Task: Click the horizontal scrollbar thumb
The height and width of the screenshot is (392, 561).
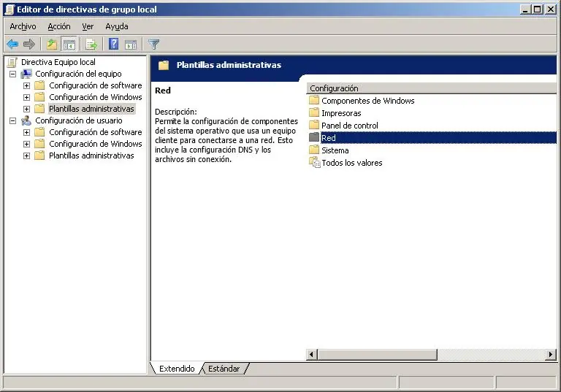Action: click(x=377, y=355)
